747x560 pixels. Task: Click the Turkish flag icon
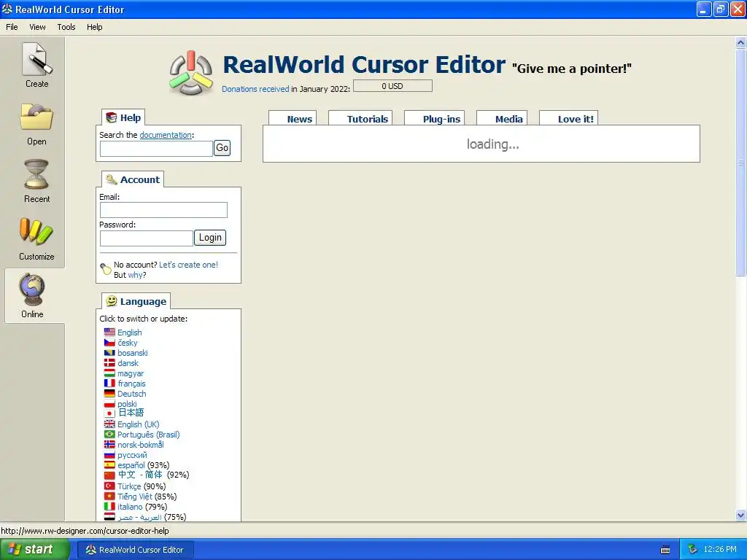(109, 486)
